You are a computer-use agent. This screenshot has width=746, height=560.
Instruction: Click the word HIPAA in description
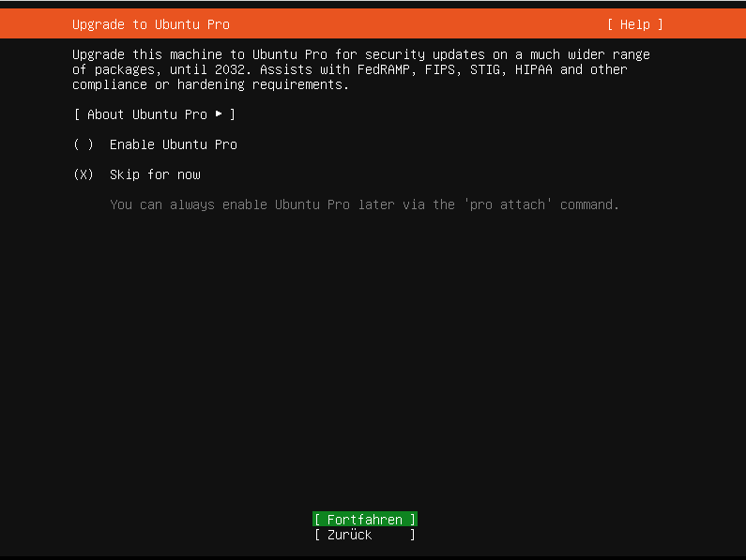pyautogui.click(x=533, y=69)
